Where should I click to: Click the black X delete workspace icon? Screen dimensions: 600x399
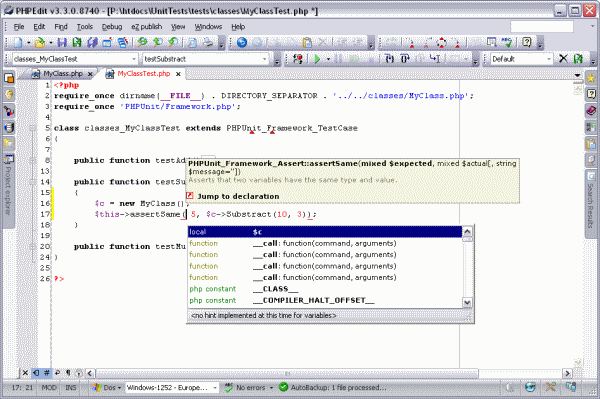(x=563, y=59)
